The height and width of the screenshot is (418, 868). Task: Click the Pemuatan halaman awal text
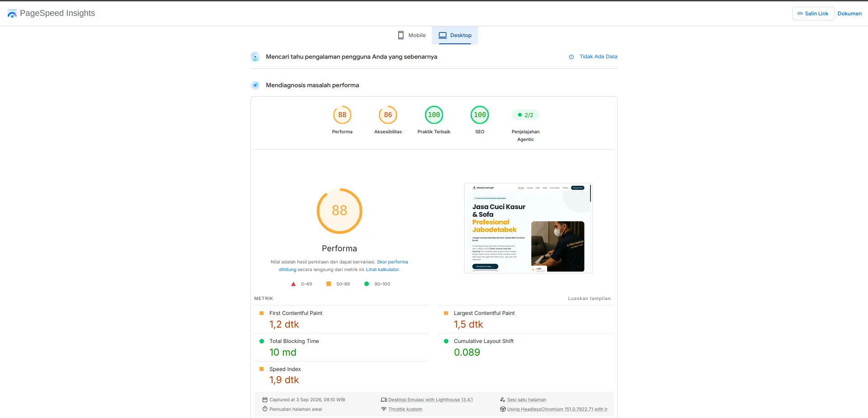296,409
